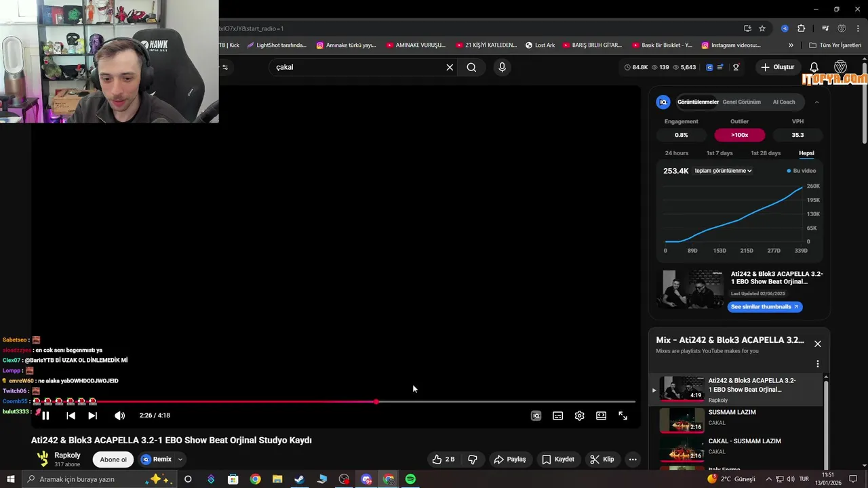
Task: Click the Windows taskbar search box
Action: [x=99, y=479]
